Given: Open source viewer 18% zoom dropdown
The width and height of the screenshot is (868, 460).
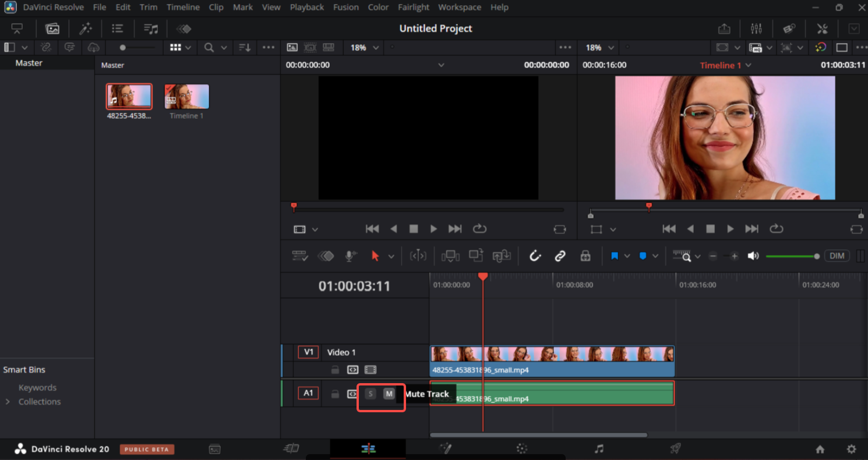Looking at the screenshot, I should coord(365,48).
